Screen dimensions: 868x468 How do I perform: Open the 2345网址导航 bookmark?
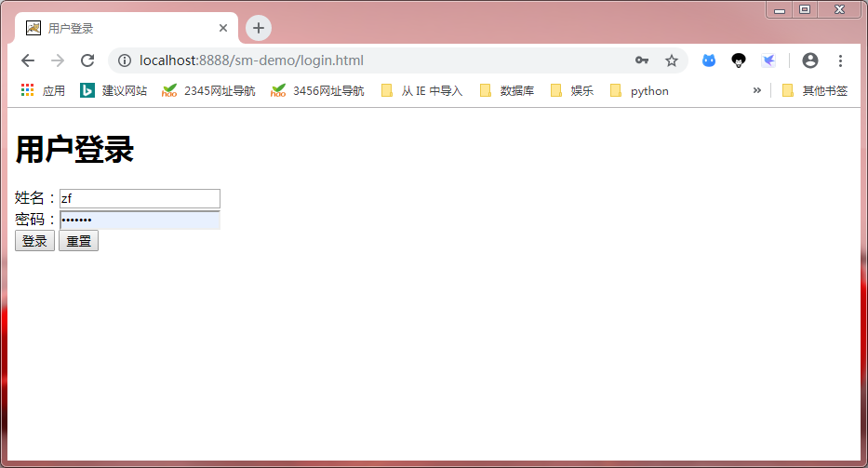208,90
